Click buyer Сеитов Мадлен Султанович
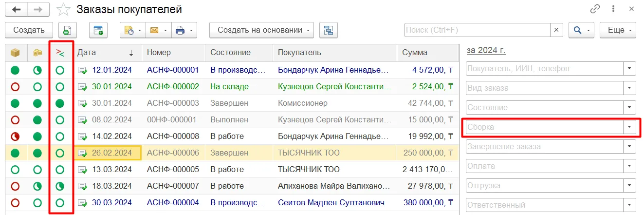The image size is (644, 215). pos(331,203)
